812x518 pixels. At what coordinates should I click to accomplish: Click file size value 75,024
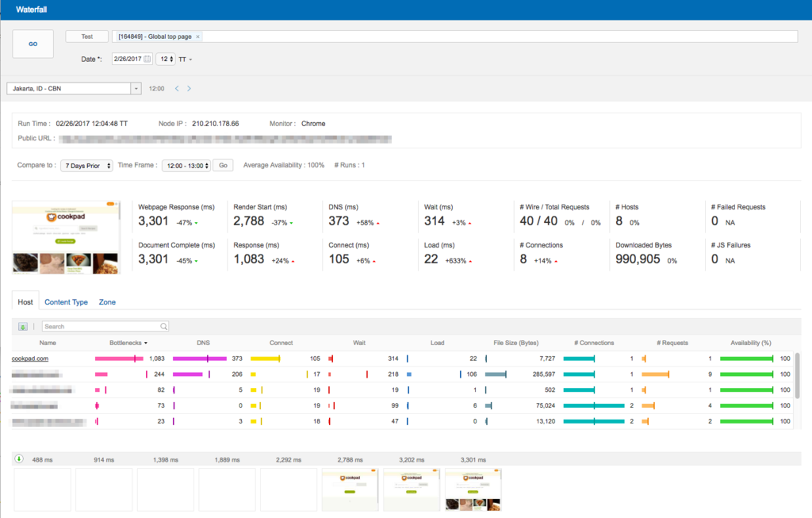click(546, 405)
